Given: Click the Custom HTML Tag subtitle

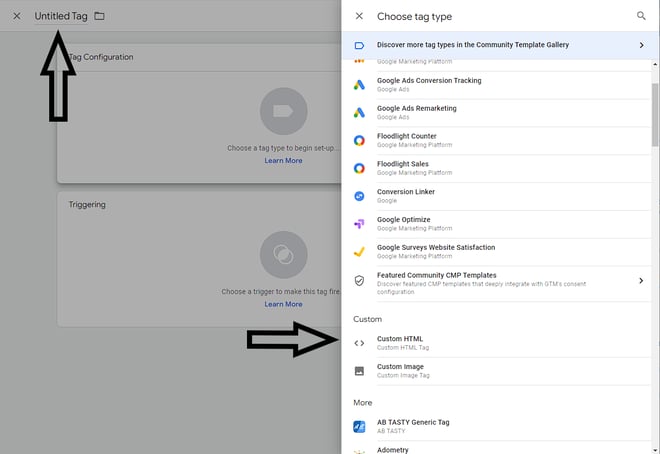Looking at the screenshot, I should (x=403, y=348).
